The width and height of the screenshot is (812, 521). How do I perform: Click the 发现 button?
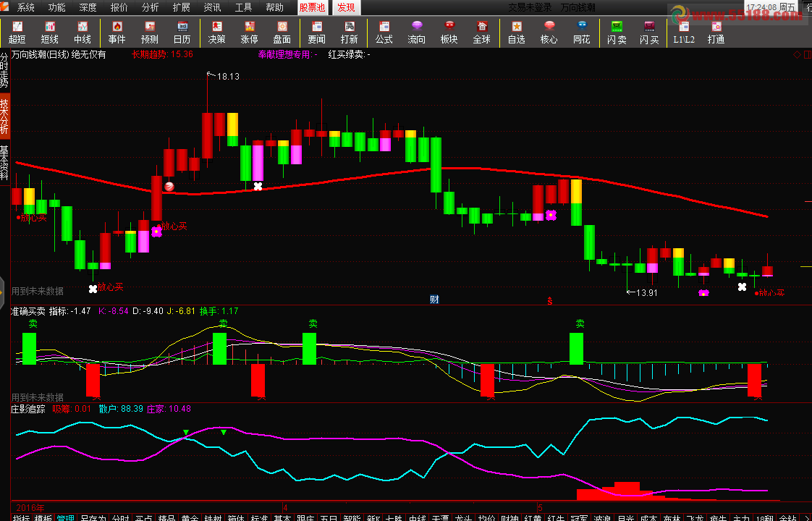click(346, 7)
